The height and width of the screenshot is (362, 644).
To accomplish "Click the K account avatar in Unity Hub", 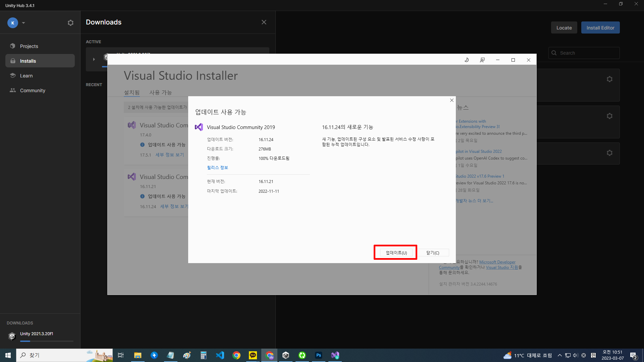I will (x=13, y=23).
